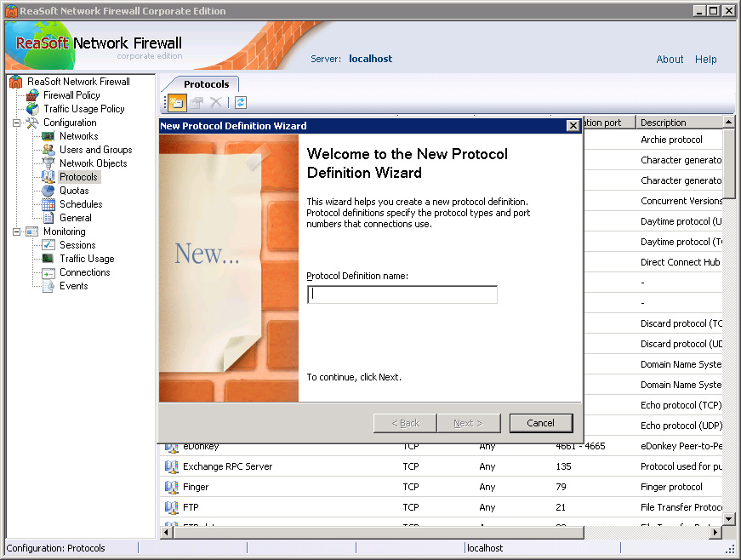
Task: Open Connections via its tree icon
Action: tap(48, 272)
